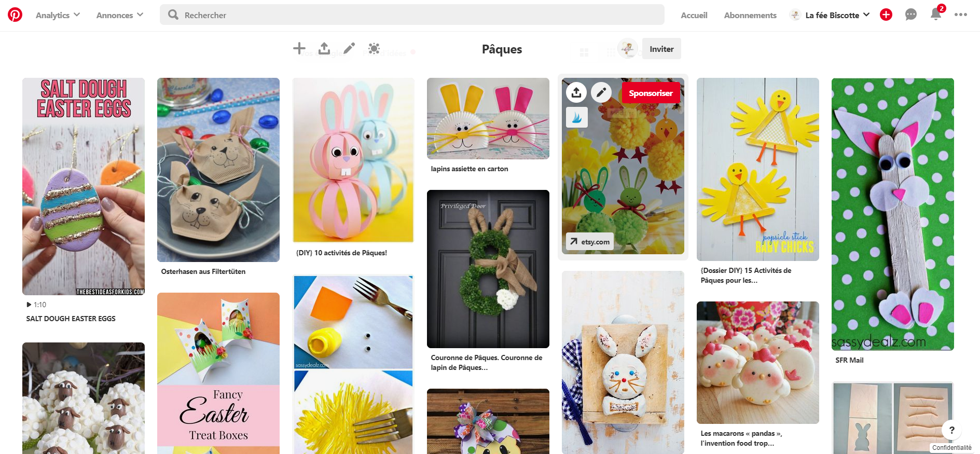This screenshot has width=980, height=454.
Task: Open the popsicle stick bunny pin image
Action: [893, 214]
